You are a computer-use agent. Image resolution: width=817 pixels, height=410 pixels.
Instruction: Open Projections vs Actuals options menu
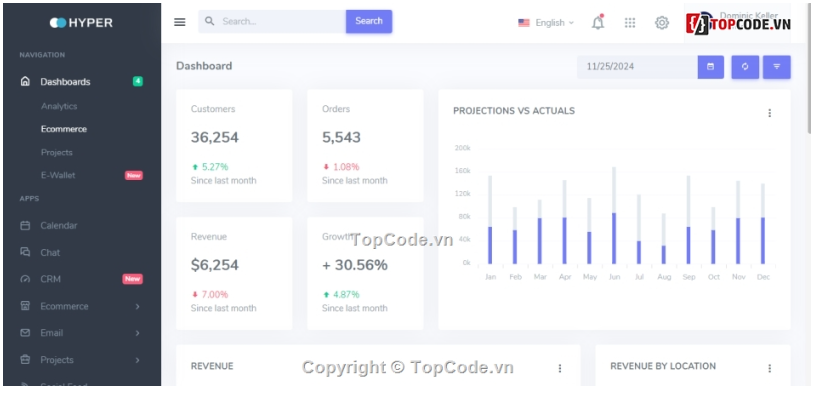(x=769, y=113)
